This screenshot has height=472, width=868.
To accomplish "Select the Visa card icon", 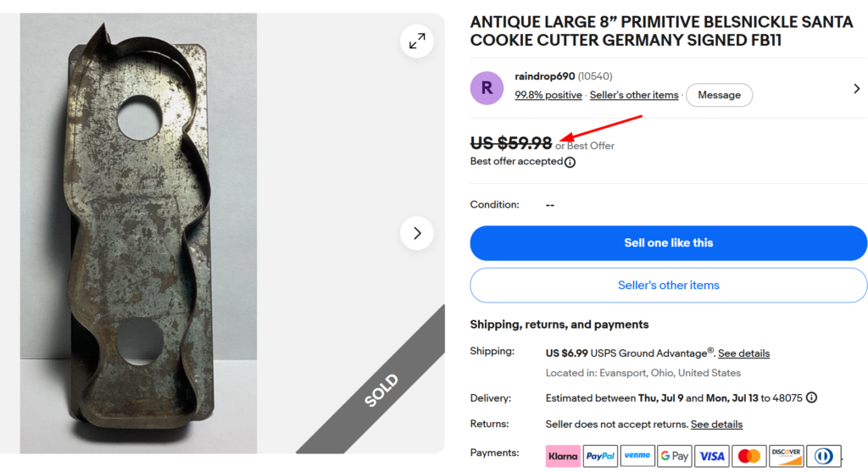I will click(711, 456).
